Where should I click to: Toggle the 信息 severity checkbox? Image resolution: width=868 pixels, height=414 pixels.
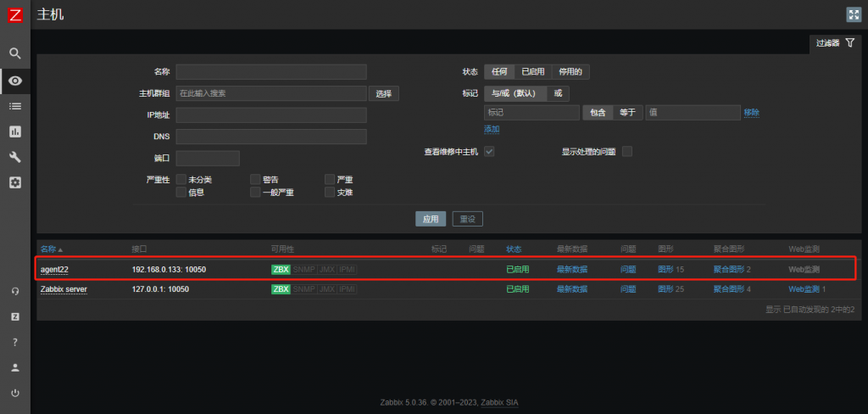(x=181, y=193)
